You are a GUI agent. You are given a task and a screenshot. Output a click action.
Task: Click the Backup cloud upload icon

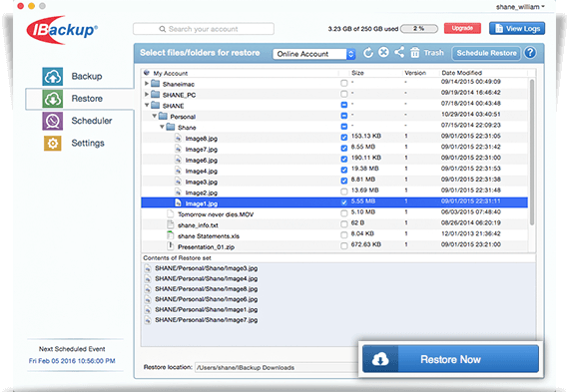[x=52, y=77]
